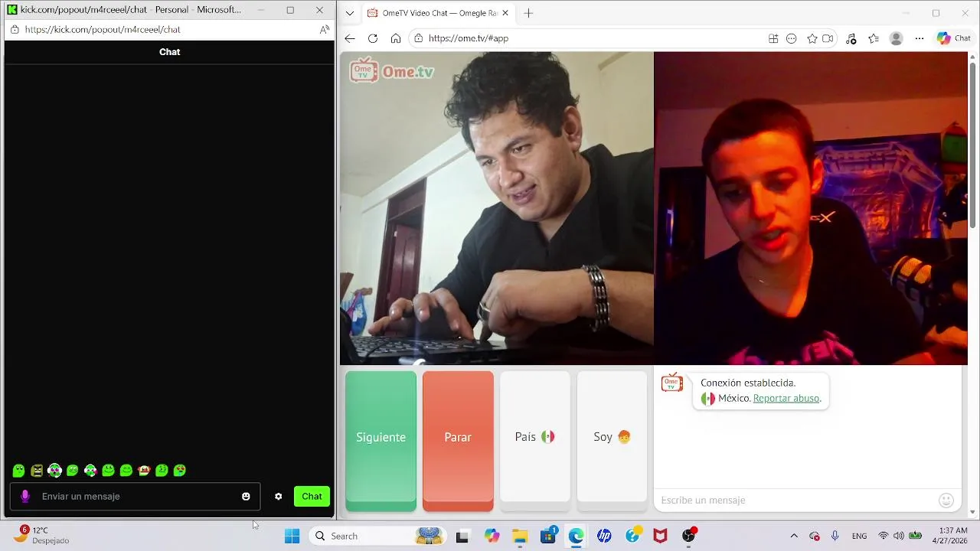The width and height of the screenshot is (980, 551).
Task: View site information for Kick popout
Action: tap(15, 30)
